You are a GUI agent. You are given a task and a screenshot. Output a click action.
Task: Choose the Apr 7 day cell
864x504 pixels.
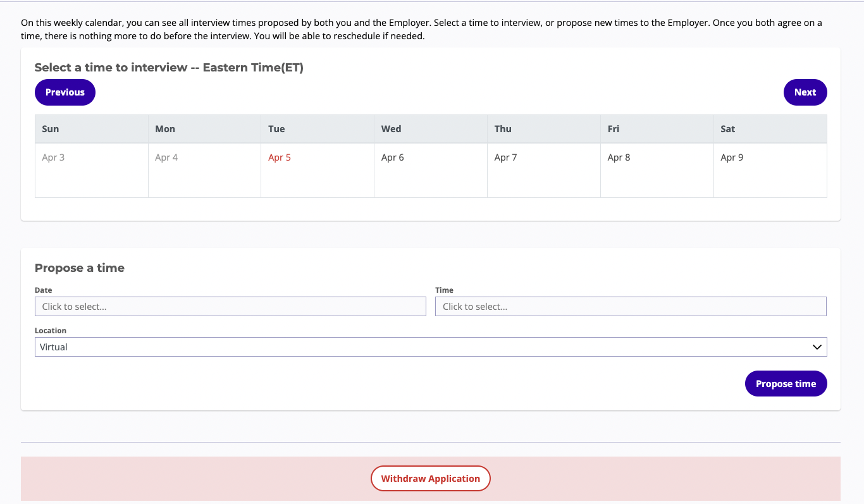543,170
